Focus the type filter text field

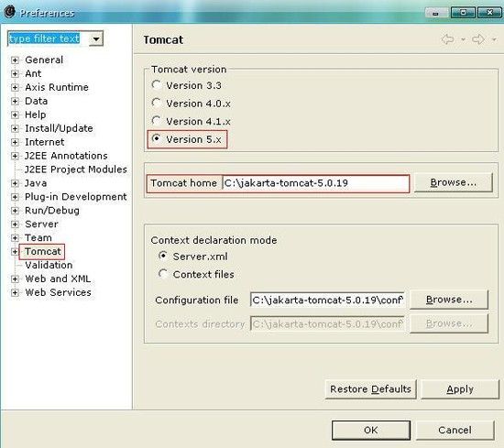click(48, 38)
